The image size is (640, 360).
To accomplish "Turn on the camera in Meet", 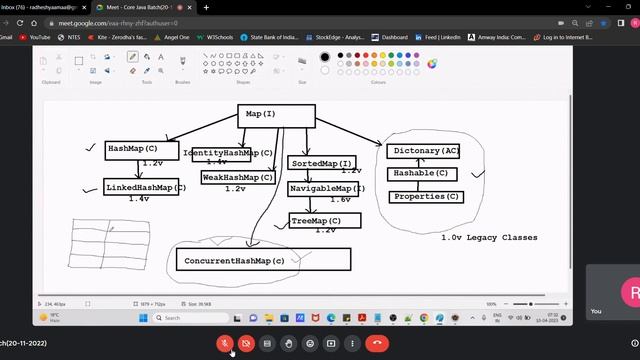I will pos(246,343).
